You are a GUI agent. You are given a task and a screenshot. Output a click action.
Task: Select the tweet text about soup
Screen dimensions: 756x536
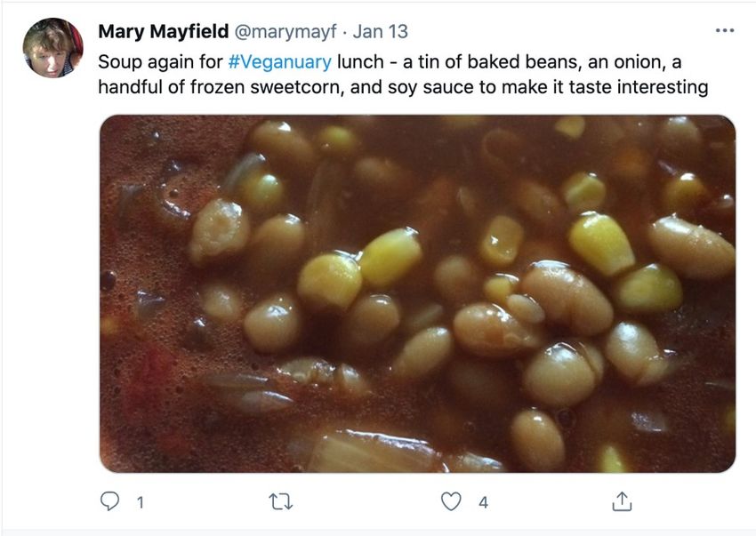[403, 75]
